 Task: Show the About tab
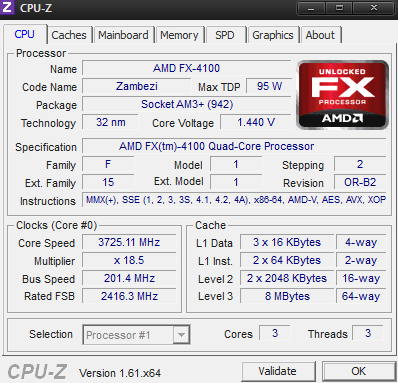coord(320,35)
